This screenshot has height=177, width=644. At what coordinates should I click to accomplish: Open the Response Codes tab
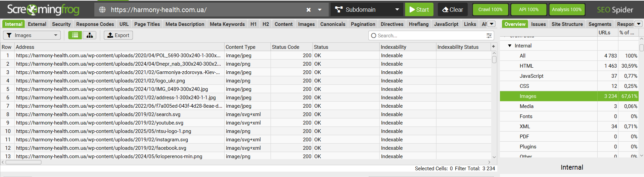coord(95,24)
